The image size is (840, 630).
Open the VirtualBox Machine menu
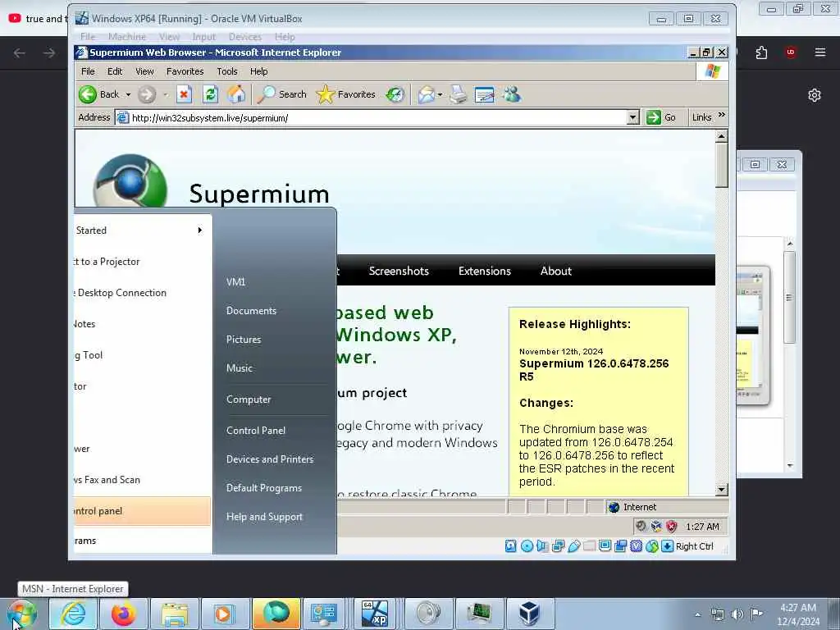(x=127, y=37)
